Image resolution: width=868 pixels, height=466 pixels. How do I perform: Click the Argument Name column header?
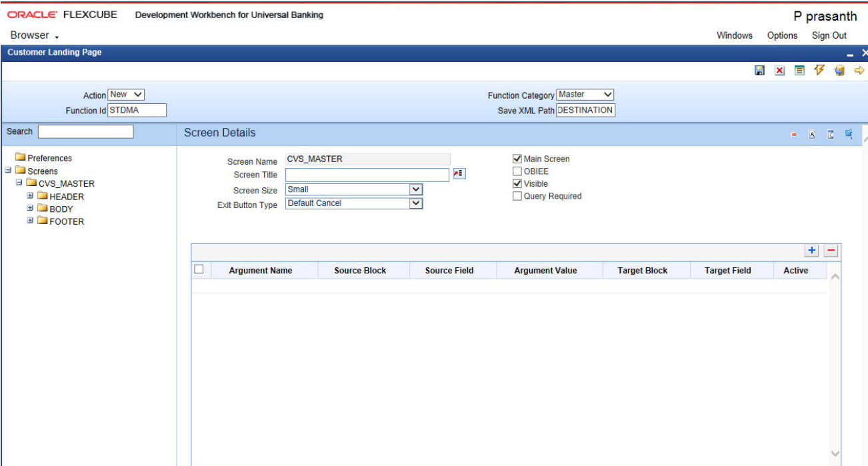[261, 271]
